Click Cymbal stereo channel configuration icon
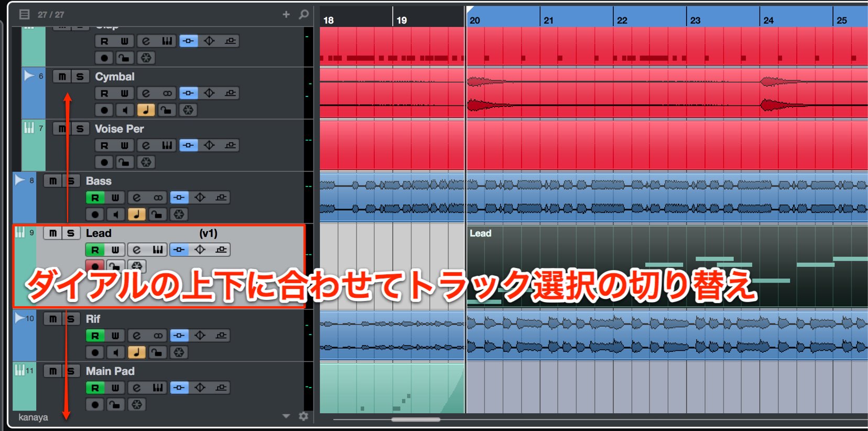The image size is (868, 431). point(167,93)
